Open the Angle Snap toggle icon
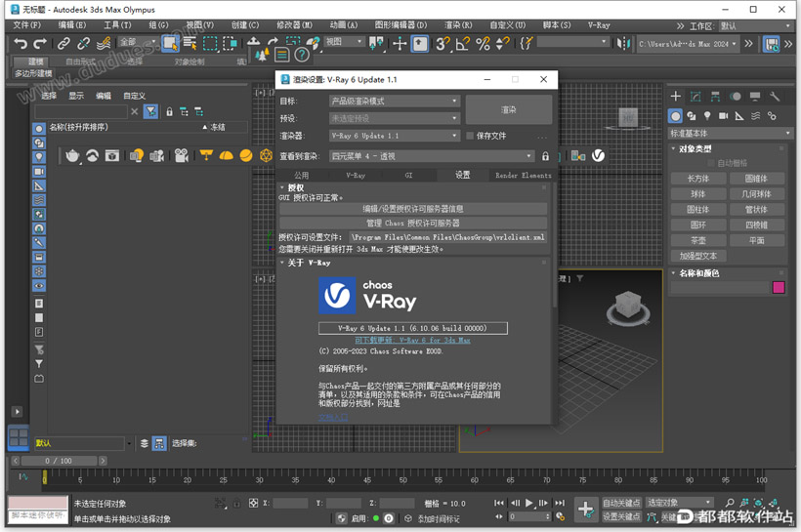The width and height of the screenshot is (801, 532). 462,44
